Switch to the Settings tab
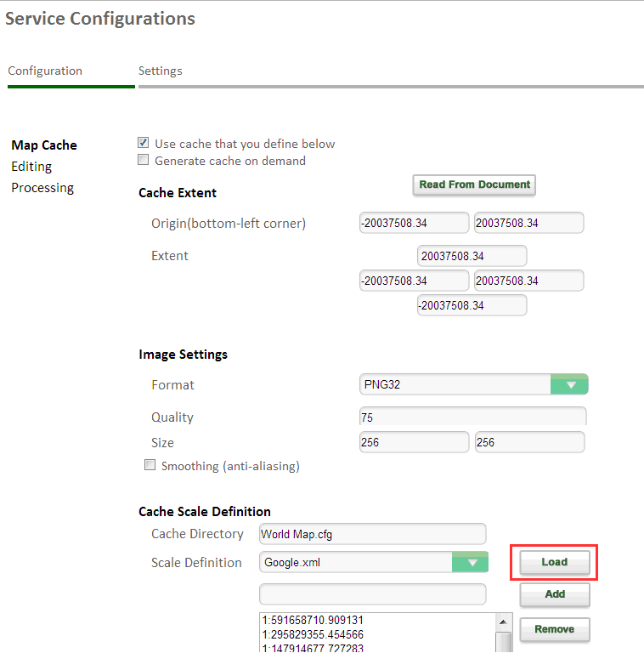Viewport: 644px width, 653px height. [x=161, y=71]
